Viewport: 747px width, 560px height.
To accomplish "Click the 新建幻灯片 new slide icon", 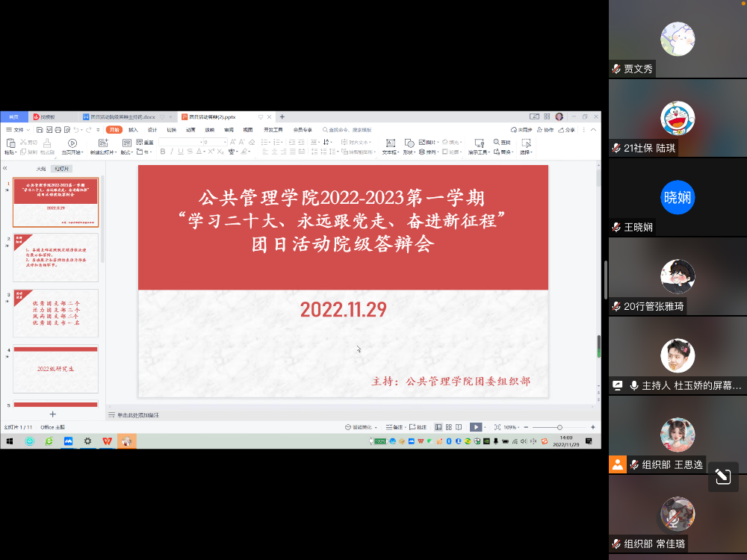I will 103,143.
